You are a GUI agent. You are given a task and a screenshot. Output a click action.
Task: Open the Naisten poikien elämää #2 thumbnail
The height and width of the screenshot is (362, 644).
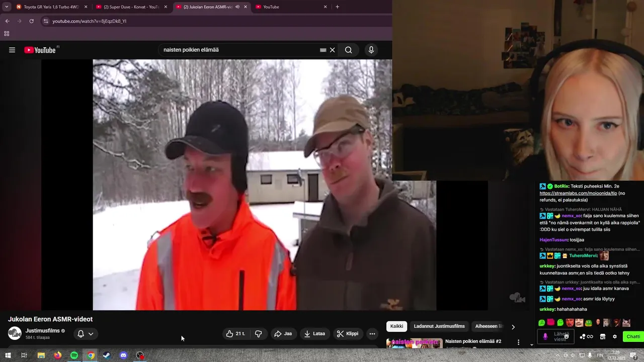coord(414,343)
